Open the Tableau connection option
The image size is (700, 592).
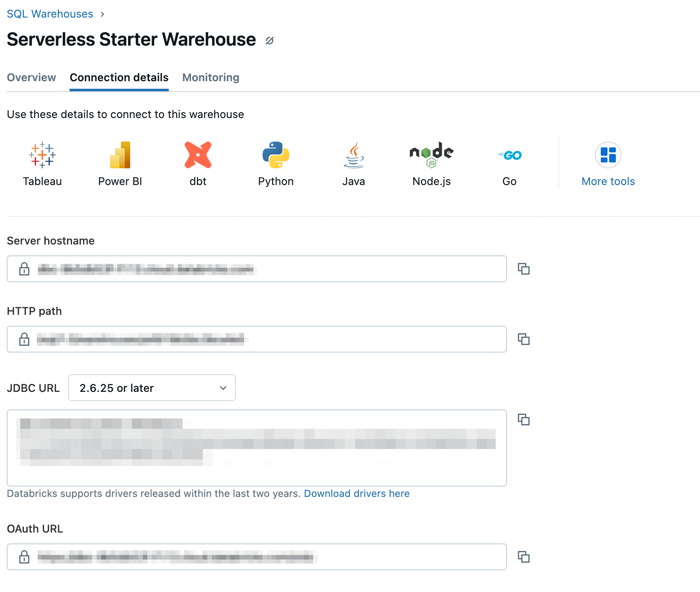[42, 164]
